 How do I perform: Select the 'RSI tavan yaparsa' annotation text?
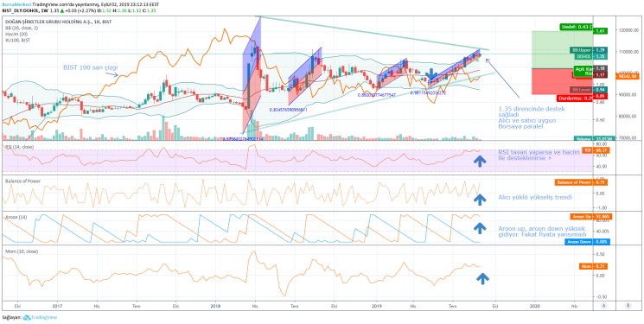click(x=539, y=155)
